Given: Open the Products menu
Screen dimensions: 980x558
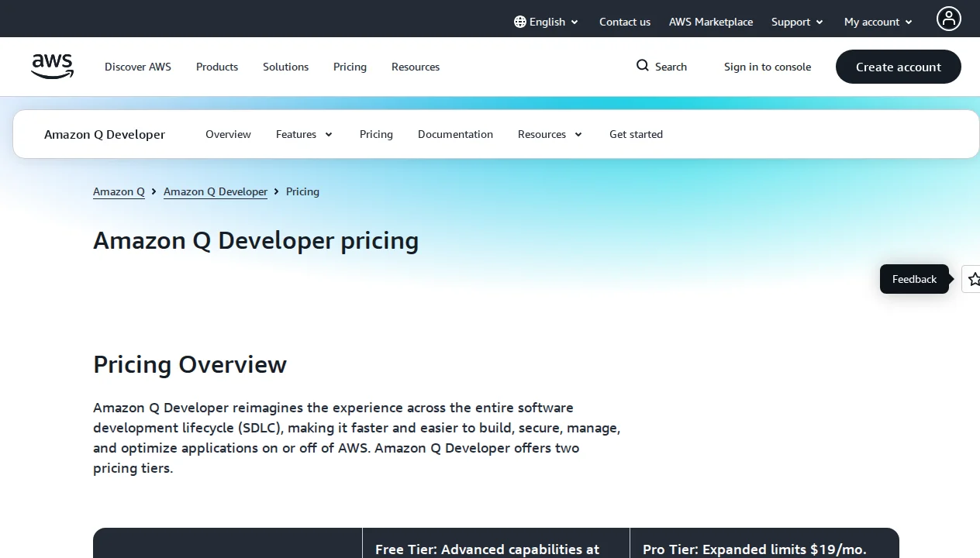Looking at the screenshot, I should click(216, 67).
